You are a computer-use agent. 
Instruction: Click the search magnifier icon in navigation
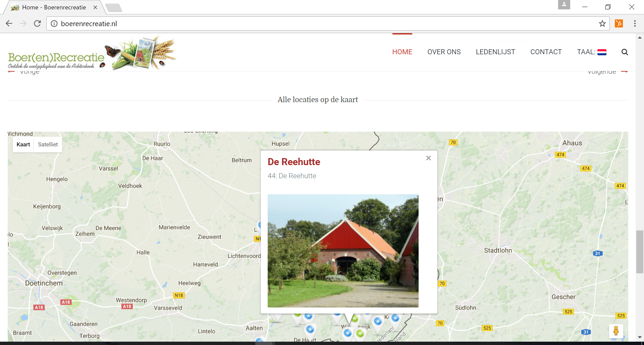coord(625,52)
